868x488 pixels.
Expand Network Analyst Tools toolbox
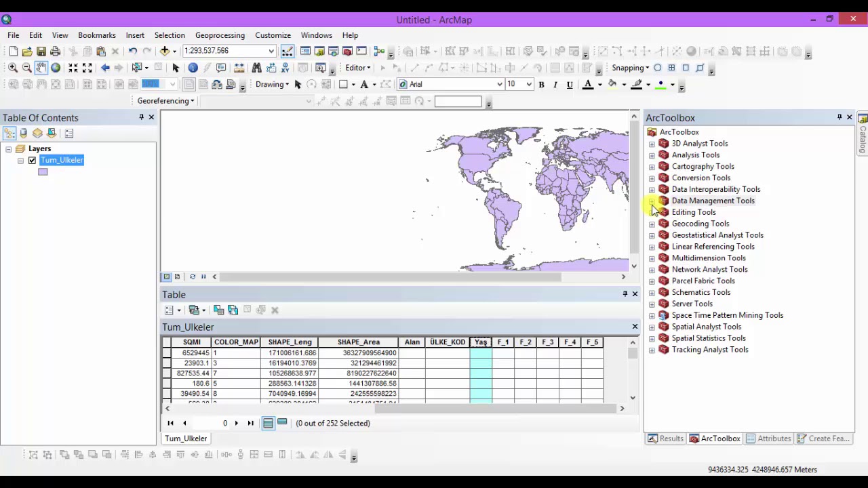tap(652, 270)
